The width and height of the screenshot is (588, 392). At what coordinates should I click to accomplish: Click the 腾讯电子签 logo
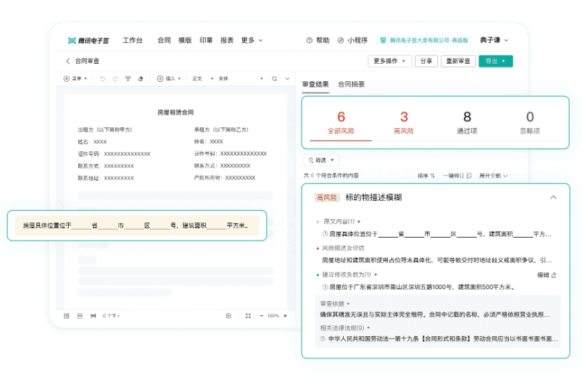click(88, 41)
